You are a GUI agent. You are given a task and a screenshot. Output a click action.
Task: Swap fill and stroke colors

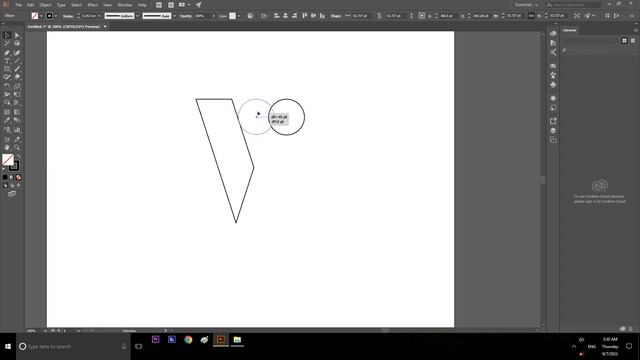pos(18,156)
